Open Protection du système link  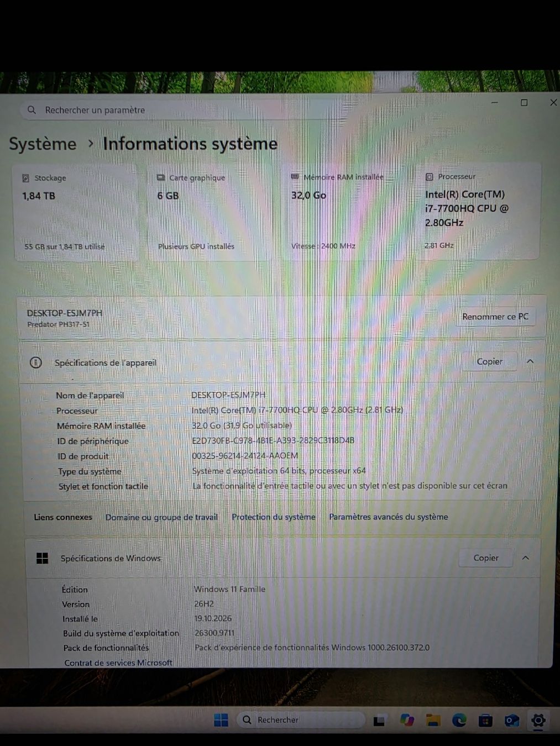click(274, 517)
